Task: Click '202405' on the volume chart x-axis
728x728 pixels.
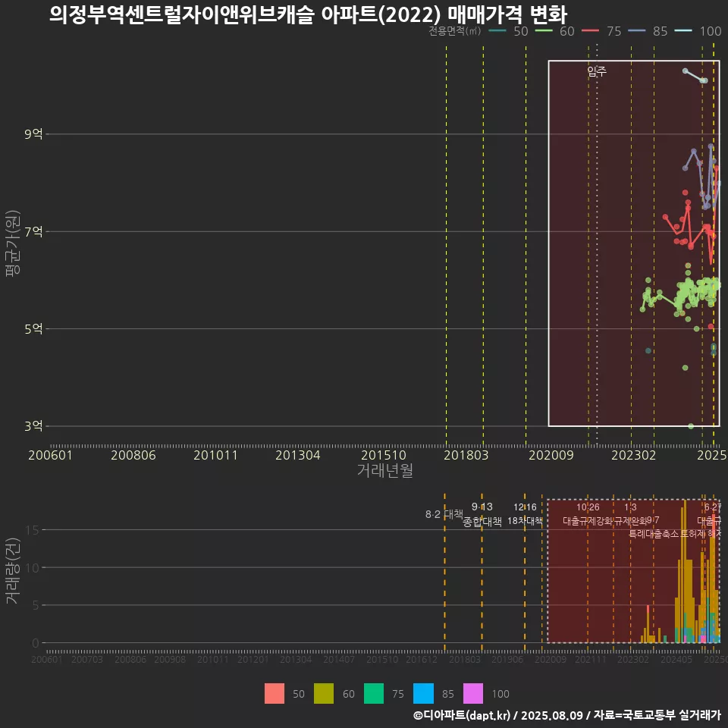Action: pyautogui.click(x=676, y=659)
